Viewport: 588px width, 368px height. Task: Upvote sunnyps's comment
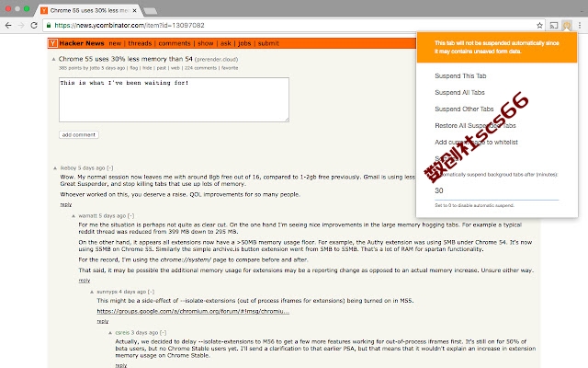click(92, 292)
